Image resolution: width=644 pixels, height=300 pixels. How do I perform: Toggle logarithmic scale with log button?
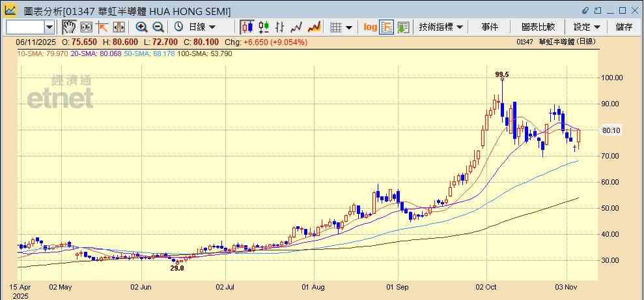click(x=370, y=27)
